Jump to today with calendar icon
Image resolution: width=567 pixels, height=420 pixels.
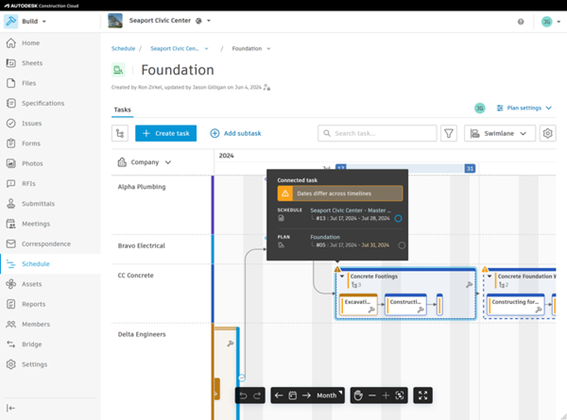[x=293, y=395]
